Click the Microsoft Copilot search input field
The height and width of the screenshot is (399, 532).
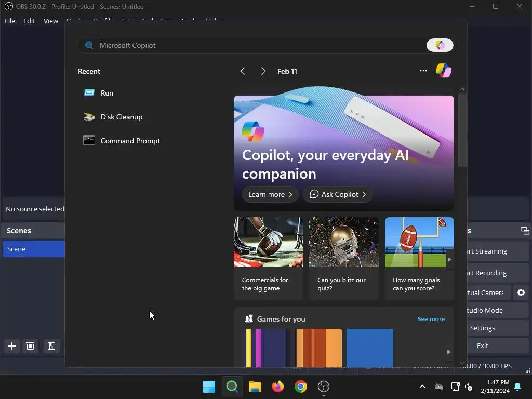pyautogui.click(x=261, y=45)
